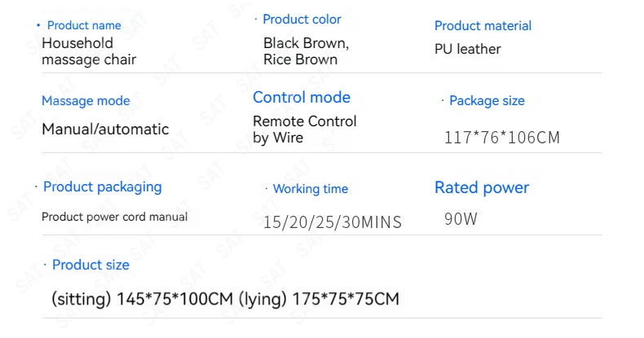Screen dimensions: 644x338
Task: Select the 15/20/25/30MINS working time value
Action: pos(333,222)
